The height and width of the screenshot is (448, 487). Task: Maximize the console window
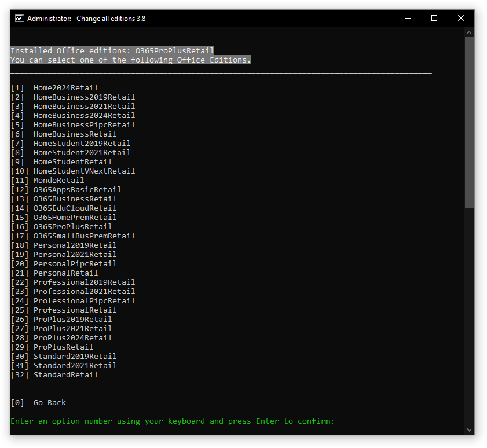(434, 18)
